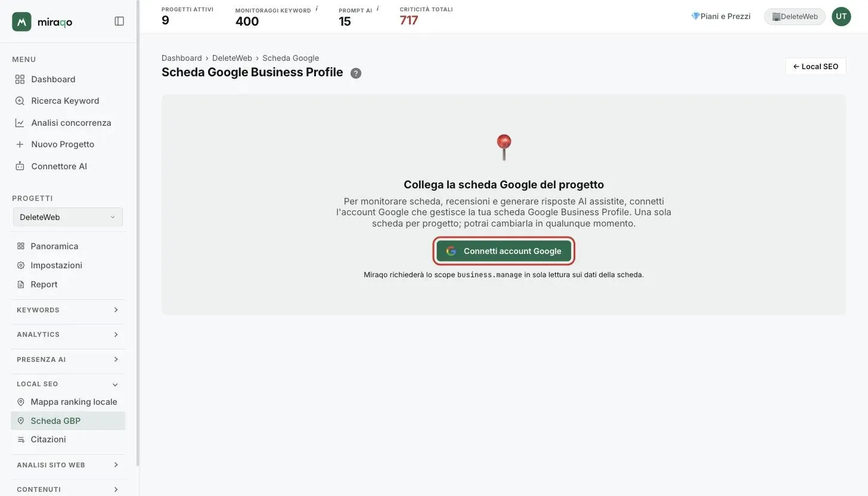Collapse the LOCAL SEO section
Screen dimensions: 868x496
tap(68, 384)
